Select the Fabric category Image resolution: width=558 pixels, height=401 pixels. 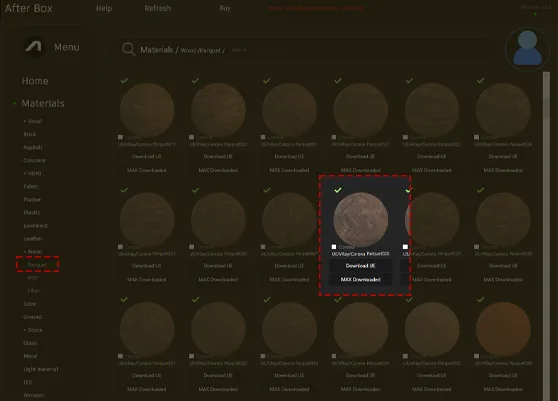(31, 186)
